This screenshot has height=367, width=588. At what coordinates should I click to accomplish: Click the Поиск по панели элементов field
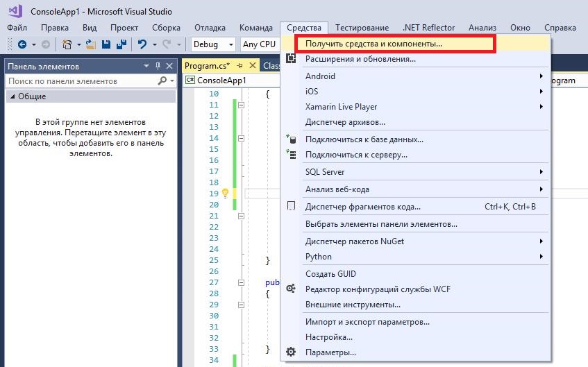82,81
